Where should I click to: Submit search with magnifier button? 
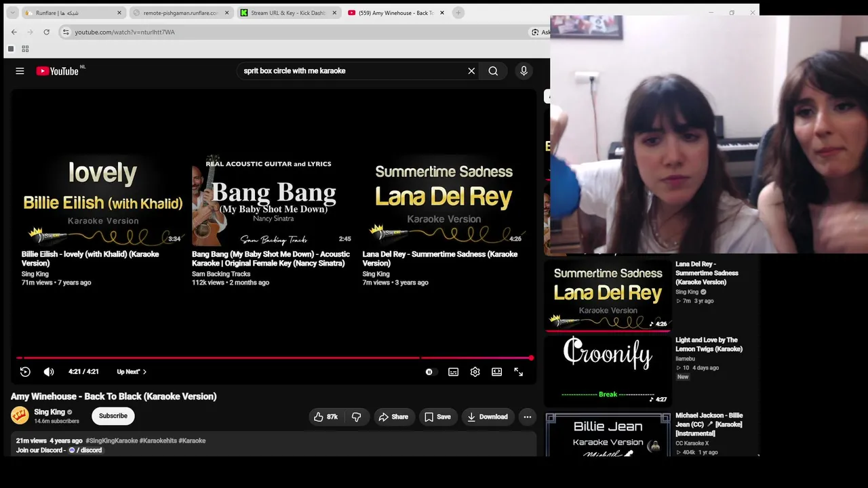493,71
